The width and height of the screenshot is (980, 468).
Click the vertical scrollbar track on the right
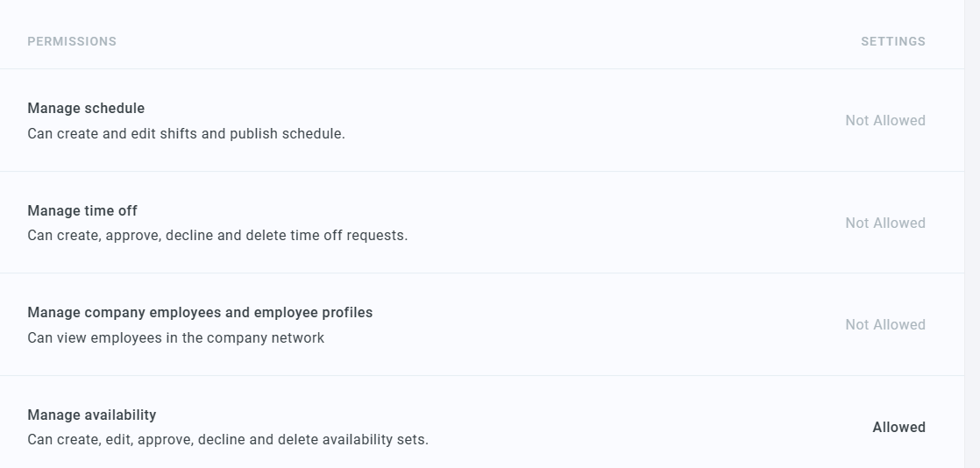[972, 234]
